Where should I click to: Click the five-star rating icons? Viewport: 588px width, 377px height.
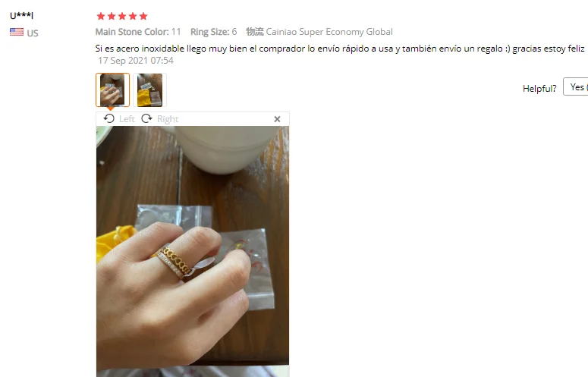[122, 16]
